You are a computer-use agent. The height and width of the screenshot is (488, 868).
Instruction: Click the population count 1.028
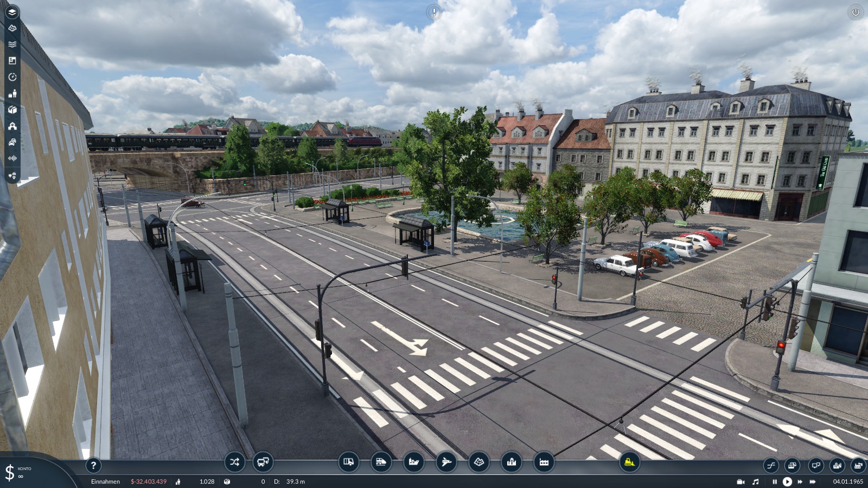coord(207,481)
